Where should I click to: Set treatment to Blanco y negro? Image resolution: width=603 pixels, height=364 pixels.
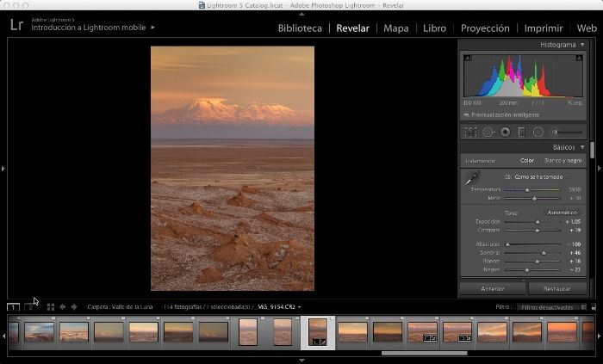click(x=563, y=161)
